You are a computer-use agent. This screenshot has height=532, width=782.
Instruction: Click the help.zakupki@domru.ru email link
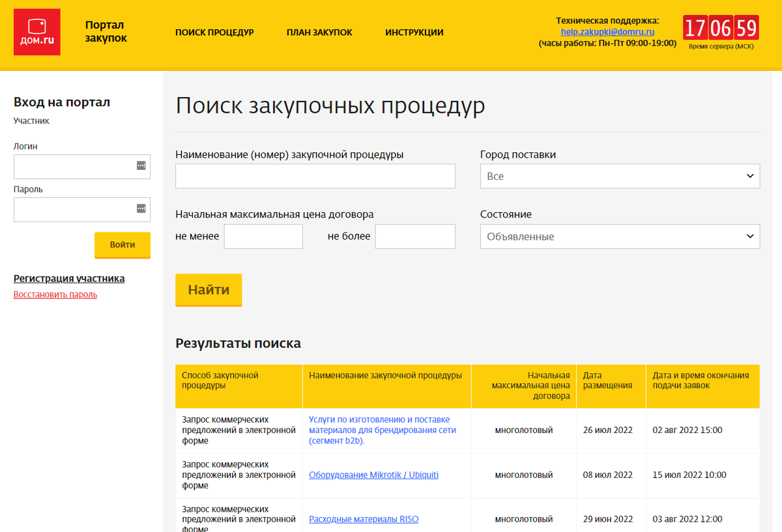click(x=607, y=32)
